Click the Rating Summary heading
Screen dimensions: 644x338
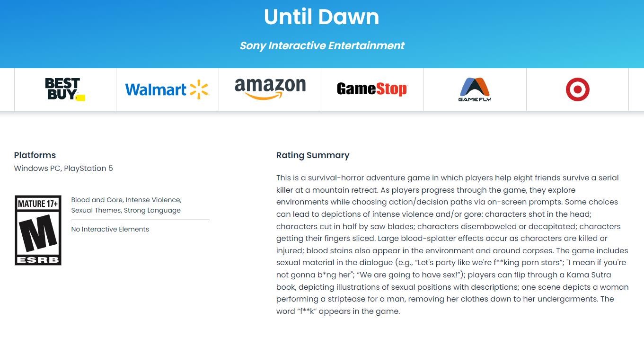click(x=313, y=155)
